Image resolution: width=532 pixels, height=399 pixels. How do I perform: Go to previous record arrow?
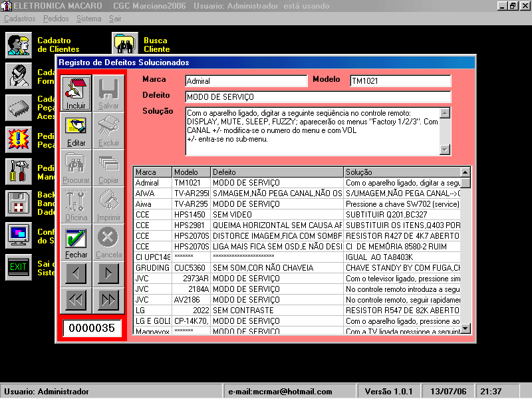coord(76,273)
